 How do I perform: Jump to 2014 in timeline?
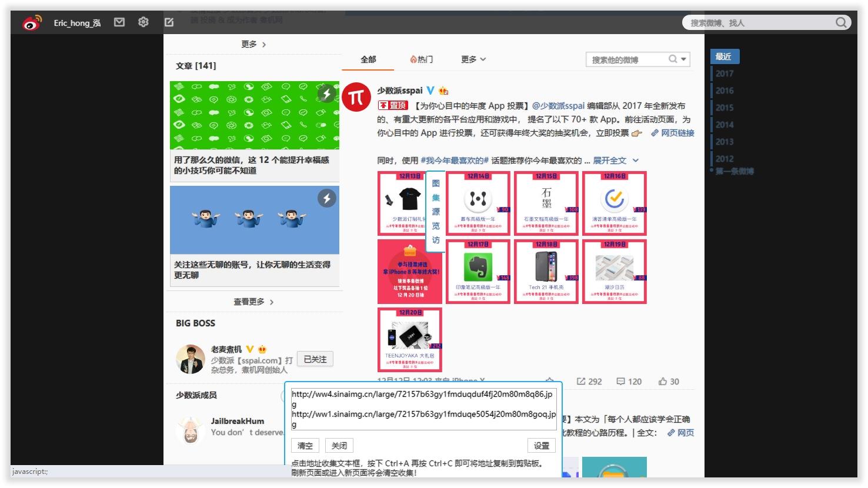coord(725,125)
